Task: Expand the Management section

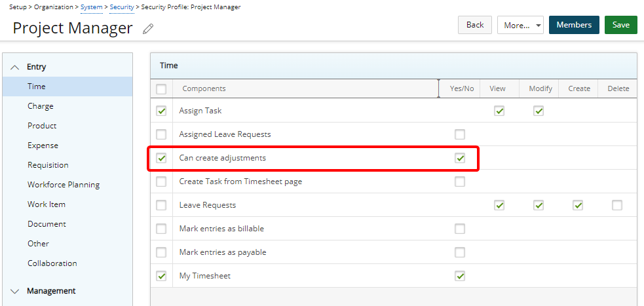Action: click(x=15, y=291)
